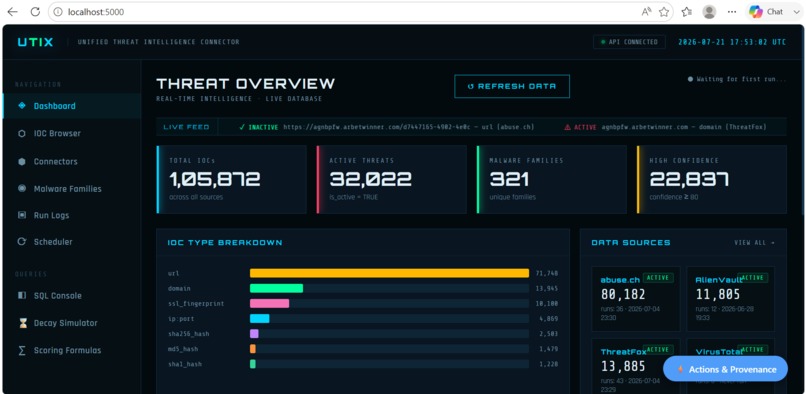Click the green sha1_hash bar
This screenshot has width=806, height=394.
tap(253, 364)
